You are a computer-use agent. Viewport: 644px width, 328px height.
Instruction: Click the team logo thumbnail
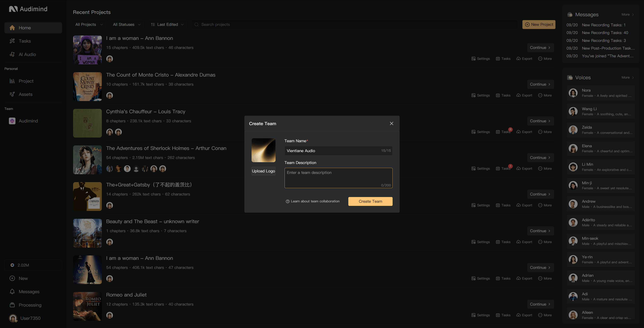(x=263, y=150)
